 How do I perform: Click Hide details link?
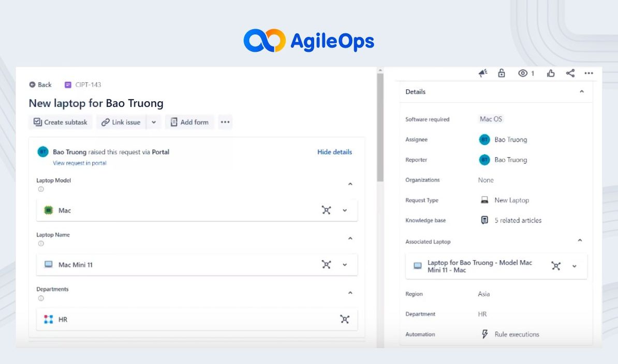coord(334,152)
